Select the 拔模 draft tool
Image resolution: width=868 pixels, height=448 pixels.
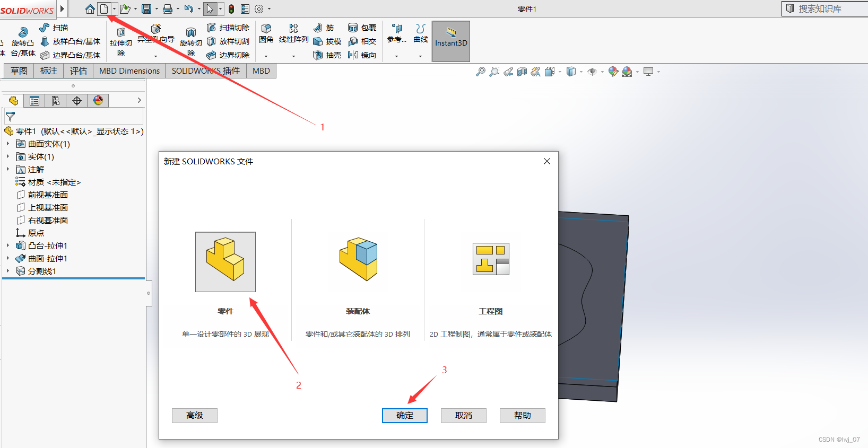tap(327, 41)
